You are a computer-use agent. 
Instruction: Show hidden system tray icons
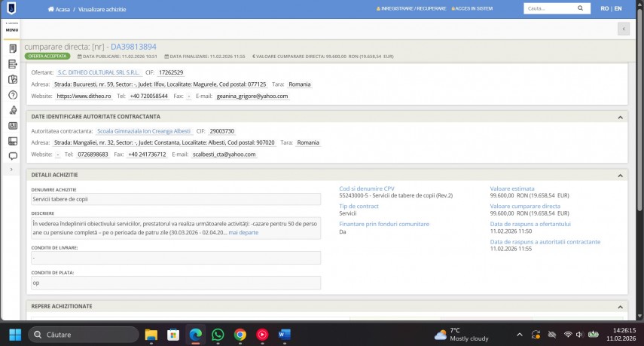point(520,335)
